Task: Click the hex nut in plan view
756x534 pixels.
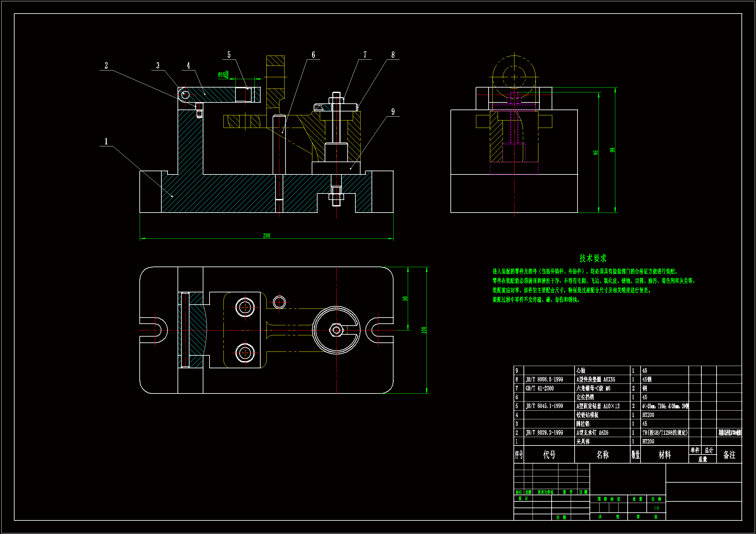Action: tap(336, 330)
